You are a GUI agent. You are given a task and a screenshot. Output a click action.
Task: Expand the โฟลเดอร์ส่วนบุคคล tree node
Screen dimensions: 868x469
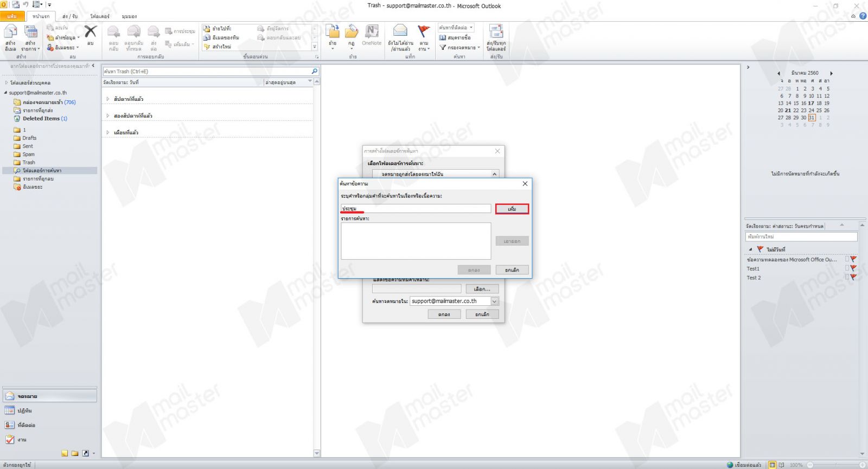(x=7, y=83)
